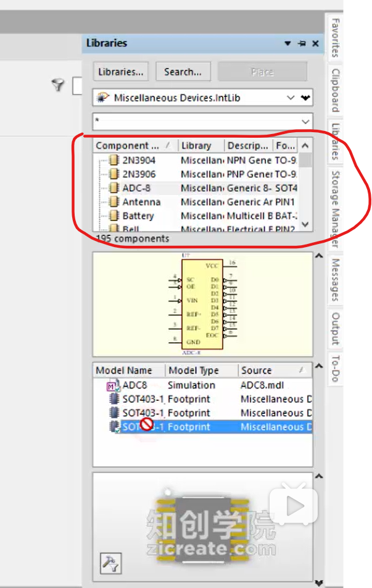Open the To-Do side tab

(x=336, y=368)
